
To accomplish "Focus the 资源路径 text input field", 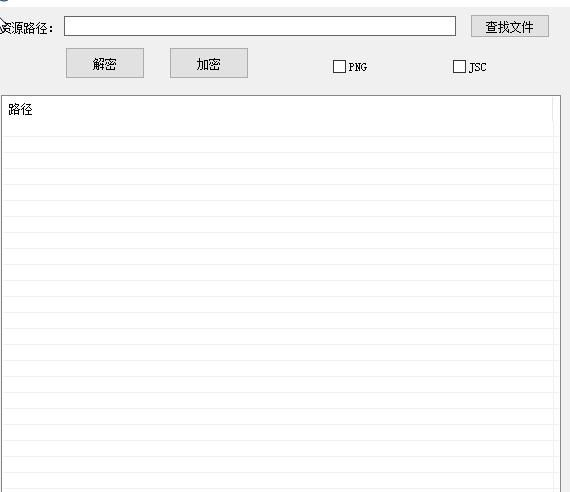I will 260,26.
